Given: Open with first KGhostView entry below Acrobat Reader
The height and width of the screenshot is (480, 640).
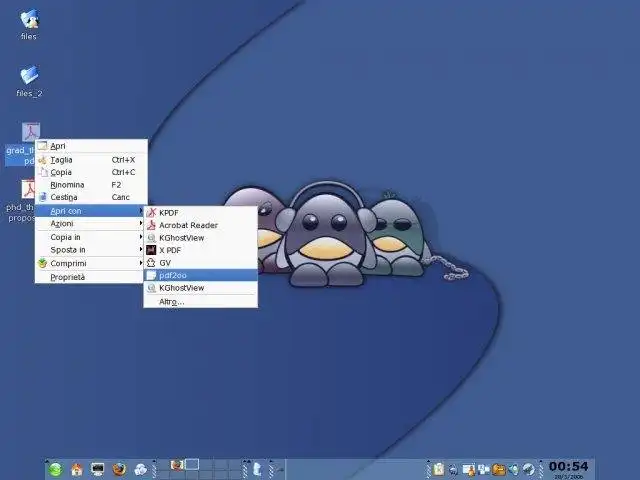Looking at the screenshot, I should [x=201, y=238].
